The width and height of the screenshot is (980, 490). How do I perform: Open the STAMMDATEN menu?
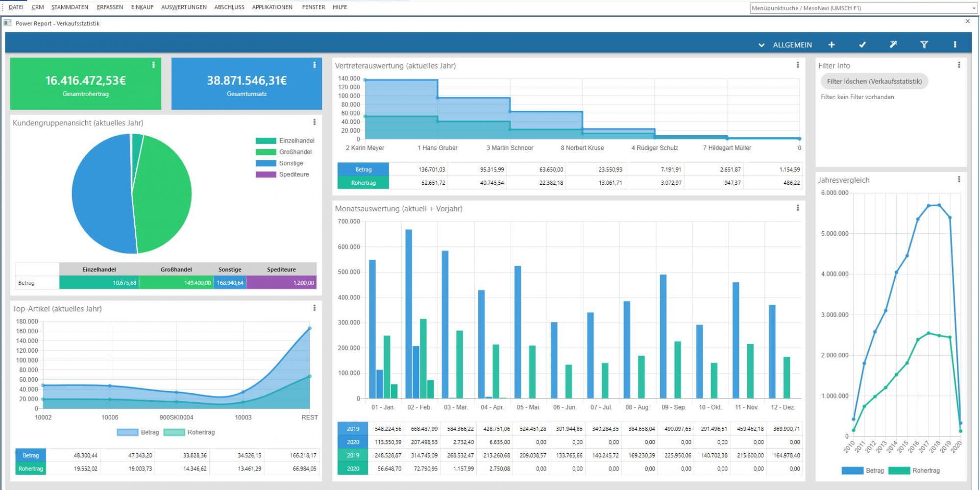click(70, 7)
